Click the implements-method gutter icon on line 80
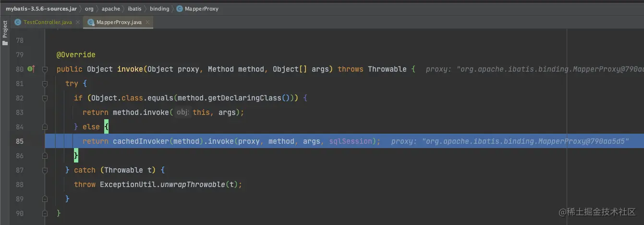 [32, 69]
